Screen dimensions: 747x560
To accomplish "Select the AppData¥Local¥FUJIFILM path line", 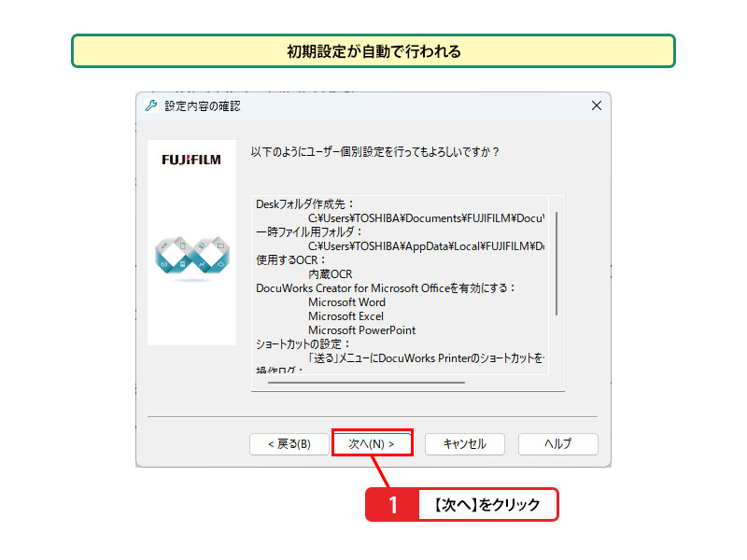I will 426,246.
